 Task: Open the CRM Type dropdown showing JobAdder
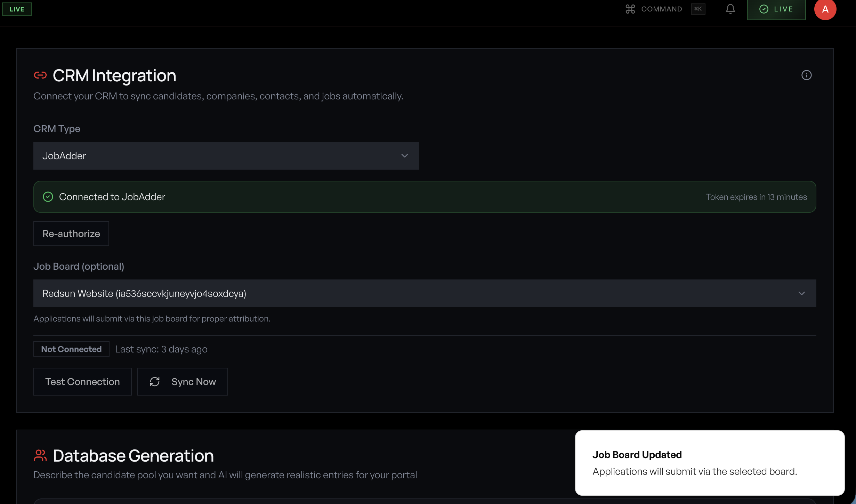point(226,155)
